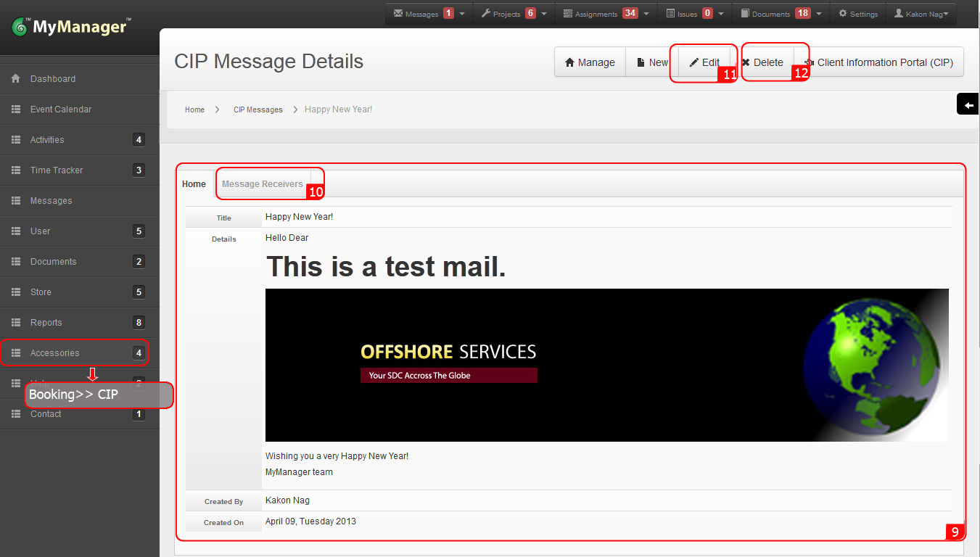Click the Projects wrench icon
Viewport: 980px width, 557px height.
[486, 14]
